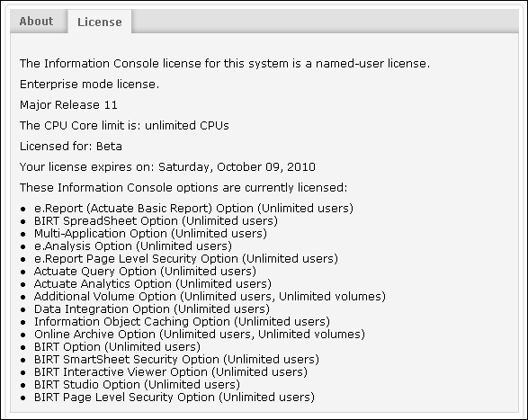The height and width of the screenshot is (420, 528).
Task: Click the Multi-Application Option list item
Action: tap(150, 234)
